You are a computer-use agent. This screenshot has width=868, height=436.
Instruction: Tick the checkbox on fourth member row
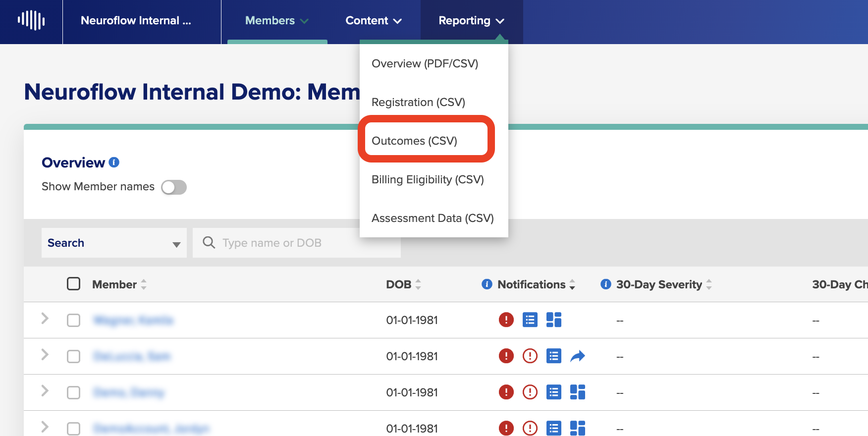[73, 429]
